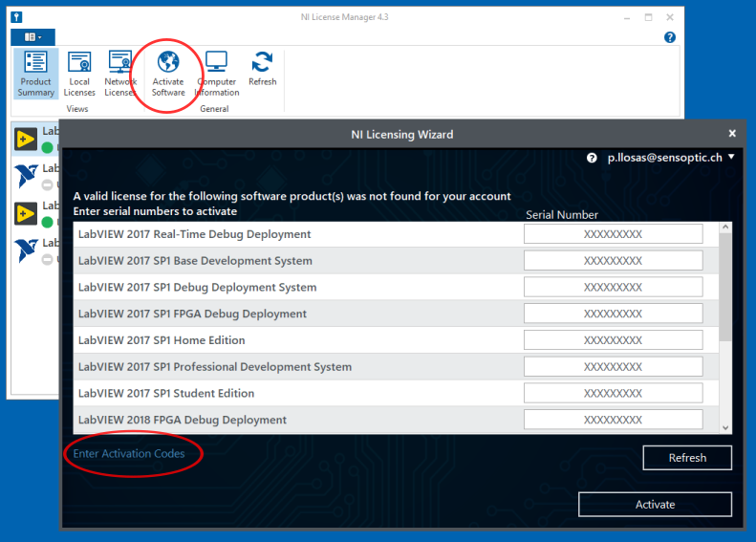Viewport: 756px width, 542px height.
Task: Open the Product Summary view
Action: click(x=35, y=74)
